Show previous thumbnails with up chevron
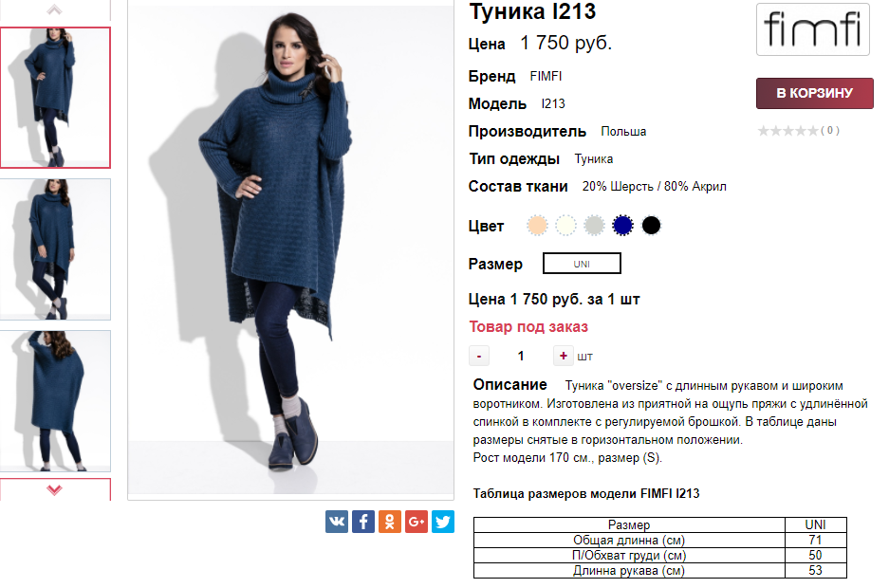889x588 pixels. tap(54, 9)
